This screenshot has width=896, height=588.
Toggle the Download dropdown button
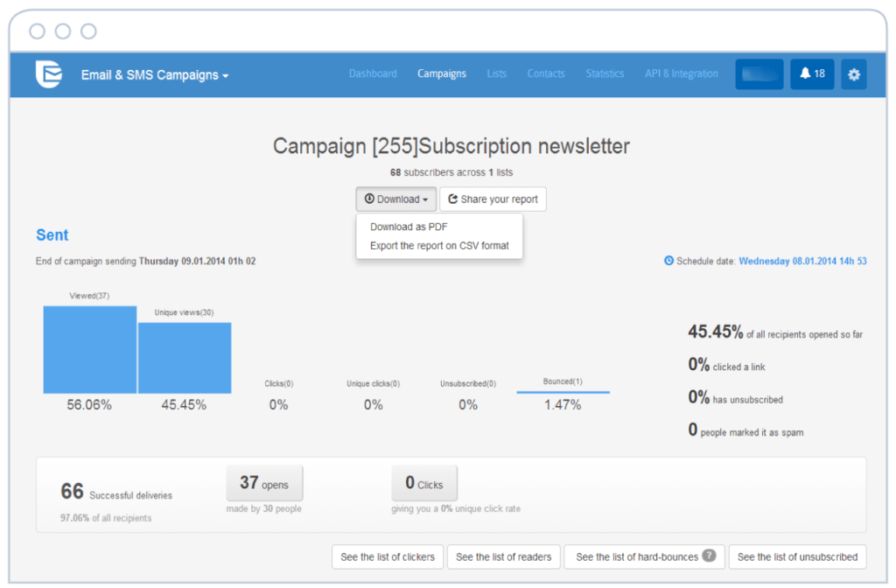pos(395,199)
